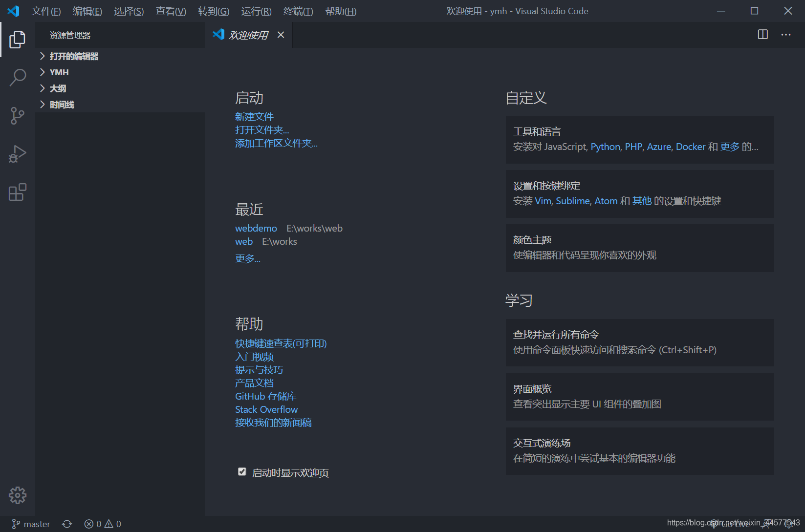The image size is (805, 532).
Task: Open the 文件(F) menu
Action: (x=46, y=11)
